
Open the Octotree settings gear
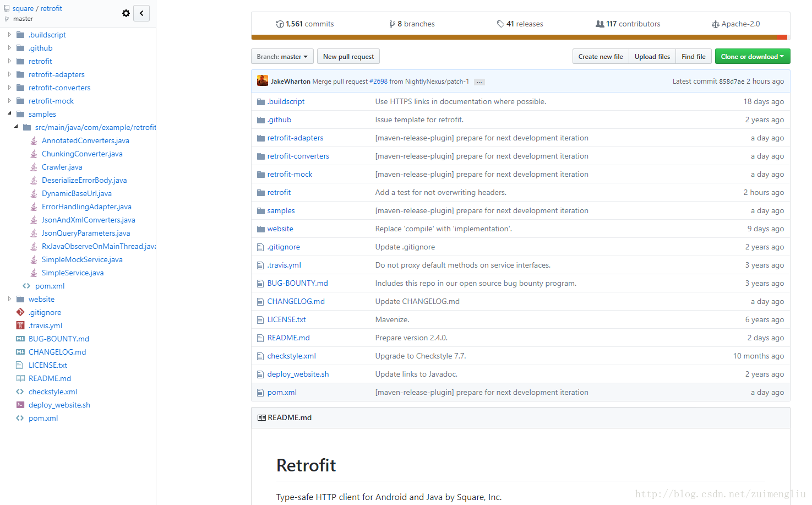126,13
